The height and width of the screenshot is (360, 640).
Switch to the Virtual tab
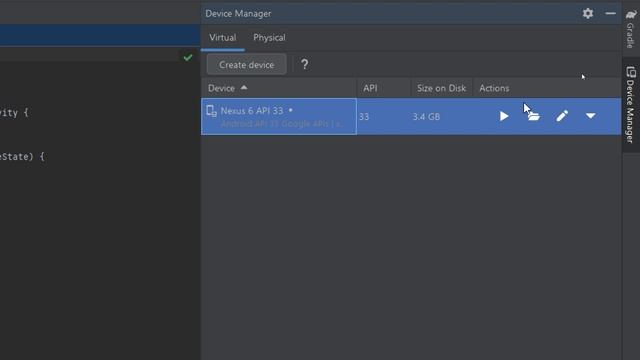(x=222, y=38)
